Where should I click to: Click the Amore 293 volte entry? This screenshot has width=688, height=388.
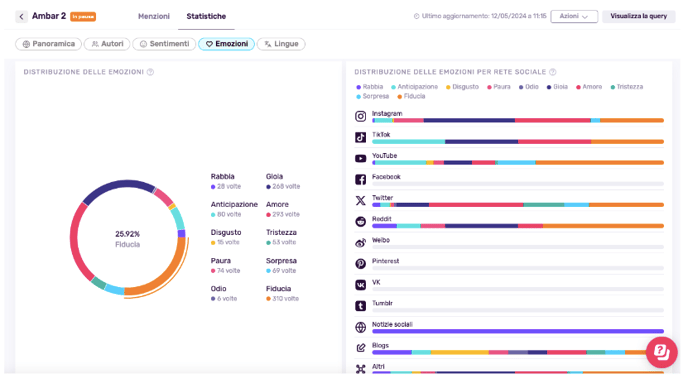[x=283, y=209]
